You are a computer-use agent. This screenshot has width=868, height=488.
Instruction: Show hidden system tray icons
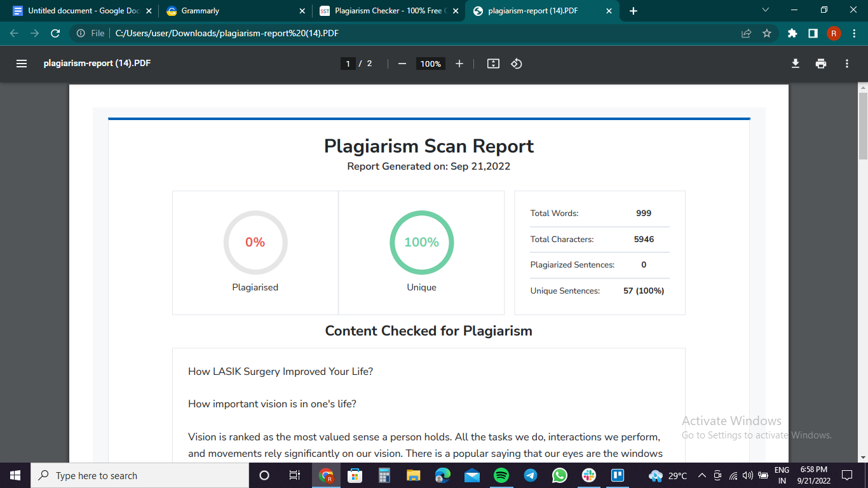[702, 475]
